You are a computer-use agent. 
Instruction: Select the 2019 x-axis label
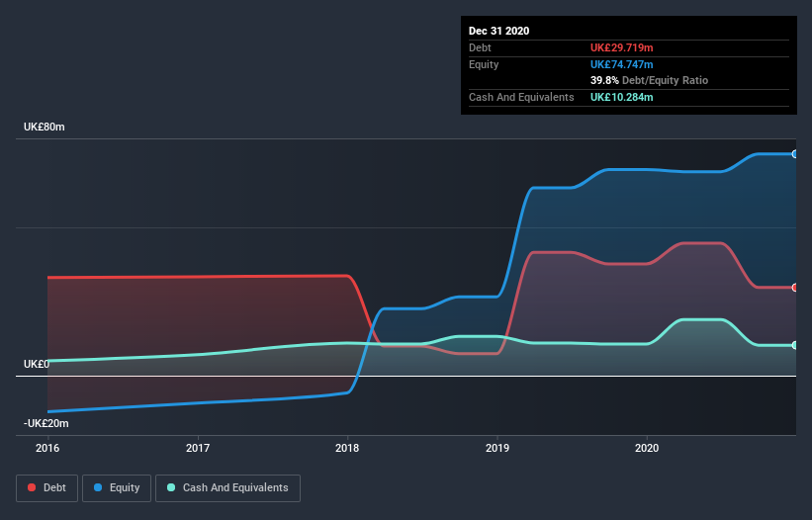[x=497, y=448]
